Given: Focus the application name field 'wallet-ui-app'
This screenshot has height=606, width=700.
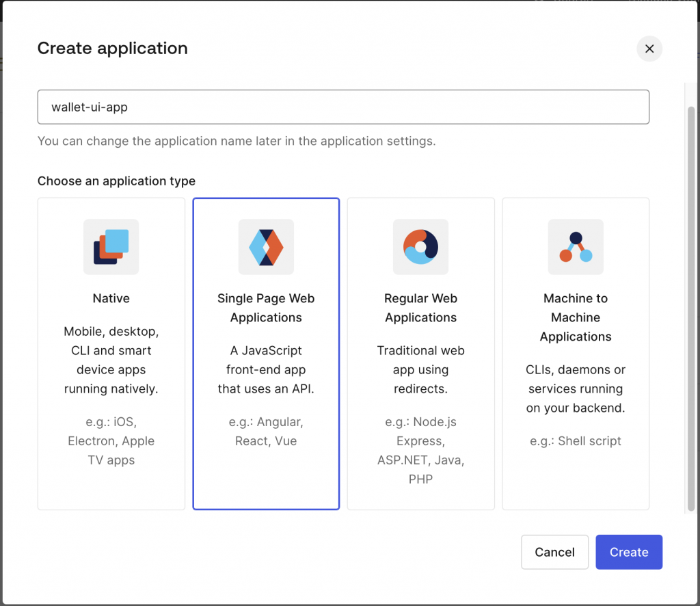Looking at the screenshot, I should pyautogui.click(x=343, y=107).
